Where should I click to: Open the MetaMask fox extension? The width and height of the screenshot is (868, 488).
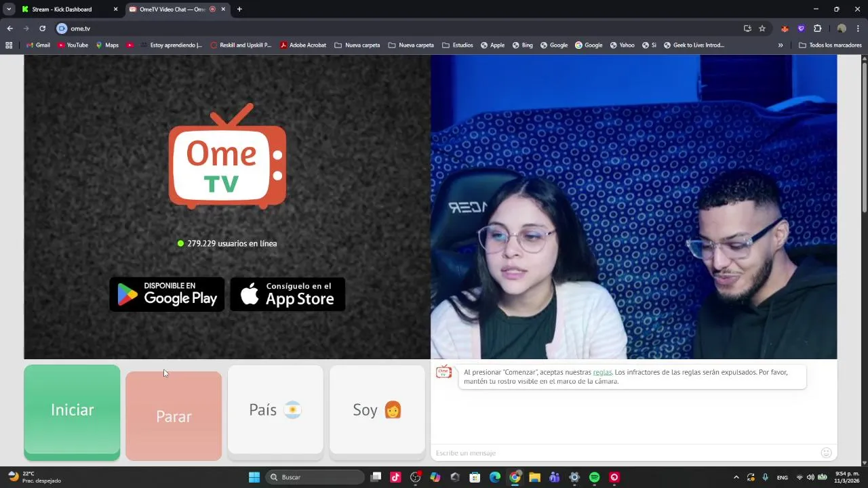coord(785,28)
